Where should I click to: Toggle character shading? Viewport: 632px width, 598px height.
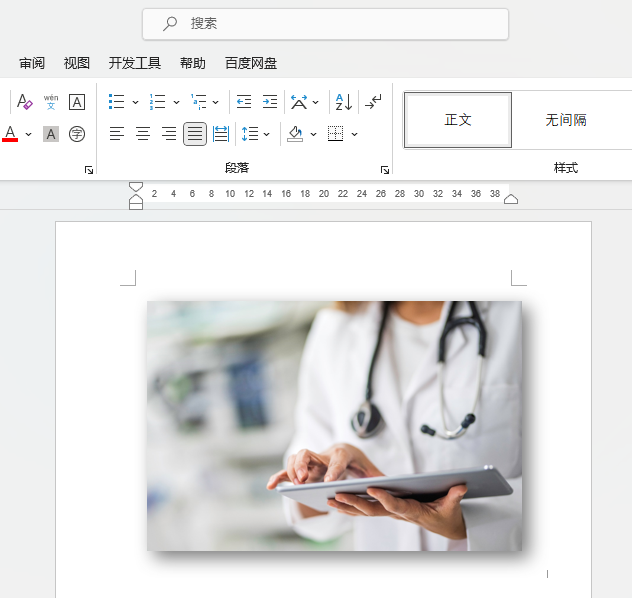tap(51, 134)
